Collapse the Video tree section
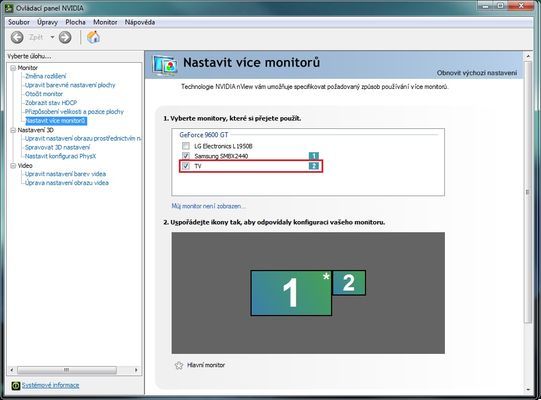Image resolution: width=541 pixels, height=400 pixels. 13,166
